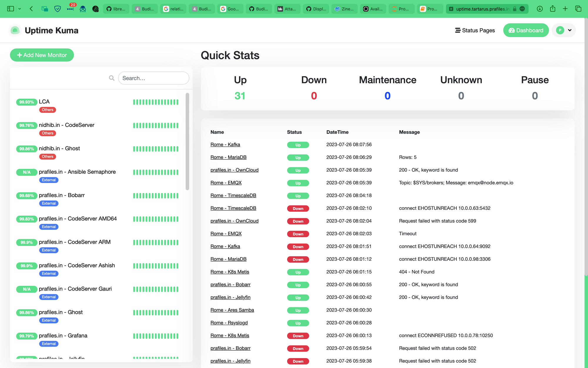This screenshot has height=368, width=588.
Task: Click the 99.76% uptime badge for CodeServer
Action: (x=26, y=125)
